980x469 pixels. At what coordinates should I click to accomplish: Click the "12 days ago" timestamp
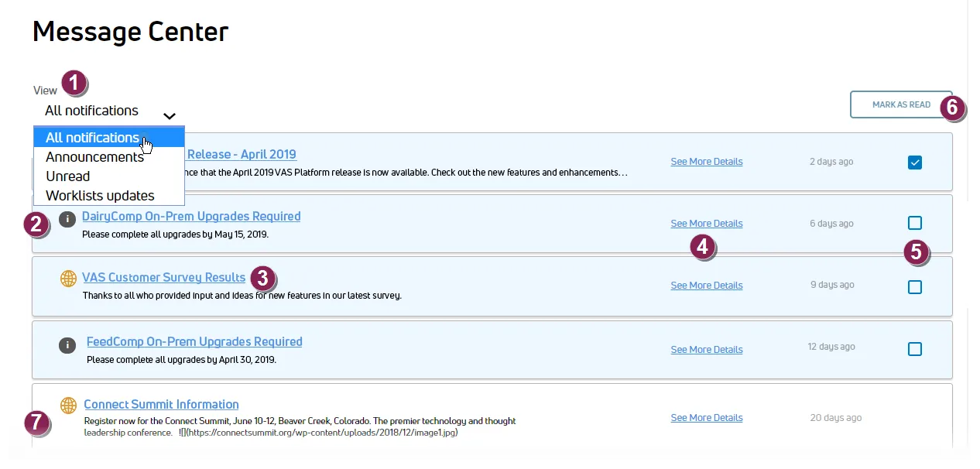(831, 347)
